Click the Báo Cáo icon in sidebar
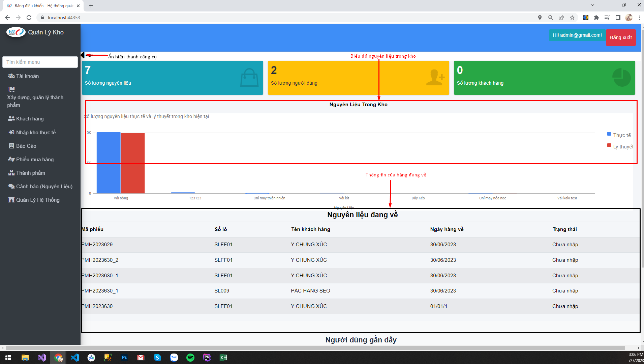The width and height of the screenshot is (644, 364). [11, 146]
